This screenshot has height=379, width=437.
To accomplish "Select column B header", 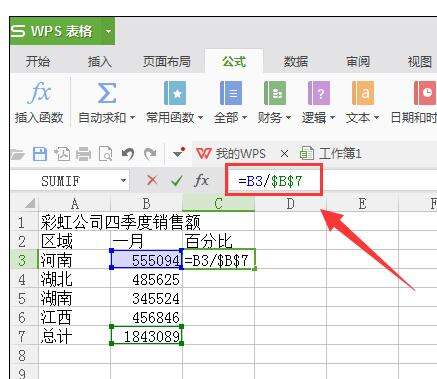I will click(147, 203).
